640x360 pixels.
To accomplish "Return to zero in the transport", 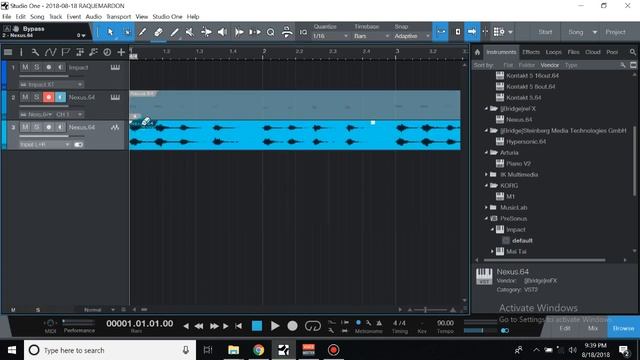I will point(238,326).
